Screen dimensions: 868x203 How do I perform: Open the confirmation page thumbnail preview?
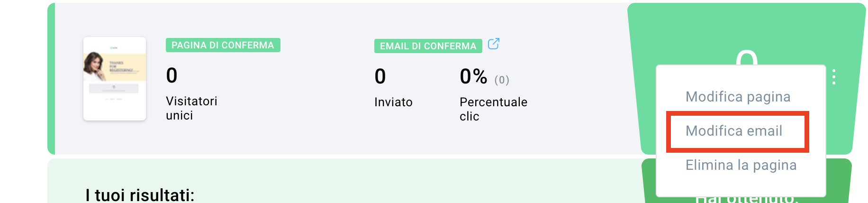click(115, 79)
